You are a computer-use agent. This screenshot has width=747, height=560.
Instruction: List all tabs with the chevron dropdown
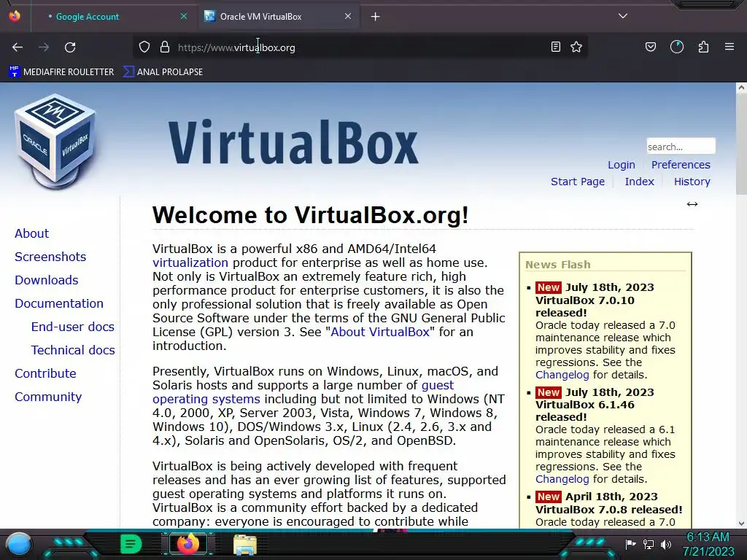(623, 16)
